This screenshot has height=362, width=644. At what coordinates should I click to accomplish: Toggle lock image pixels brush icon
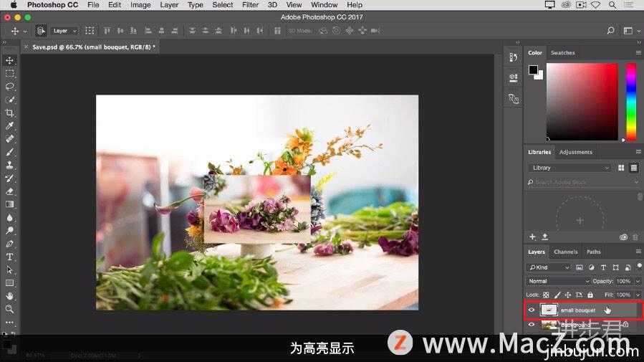pyautogui.click(x=557, y=295)
